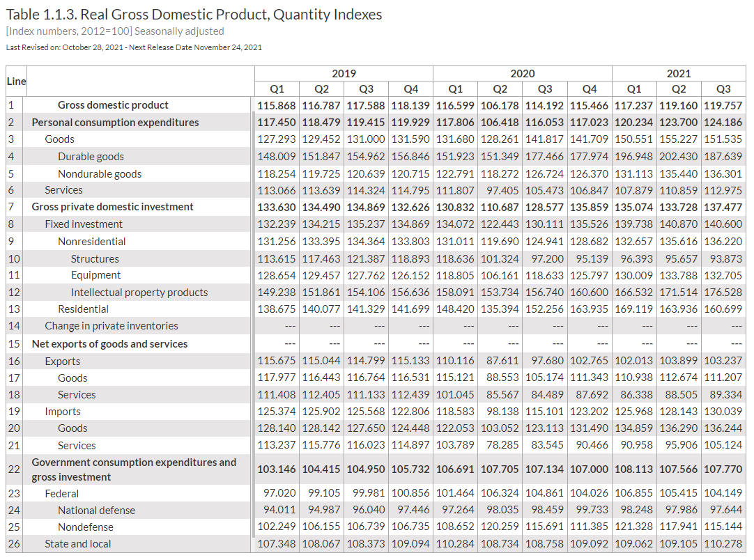The width and height of the screenshot is (754, 560).
Task: Click the Gross domestic product row label
Action: click(113, 105)
